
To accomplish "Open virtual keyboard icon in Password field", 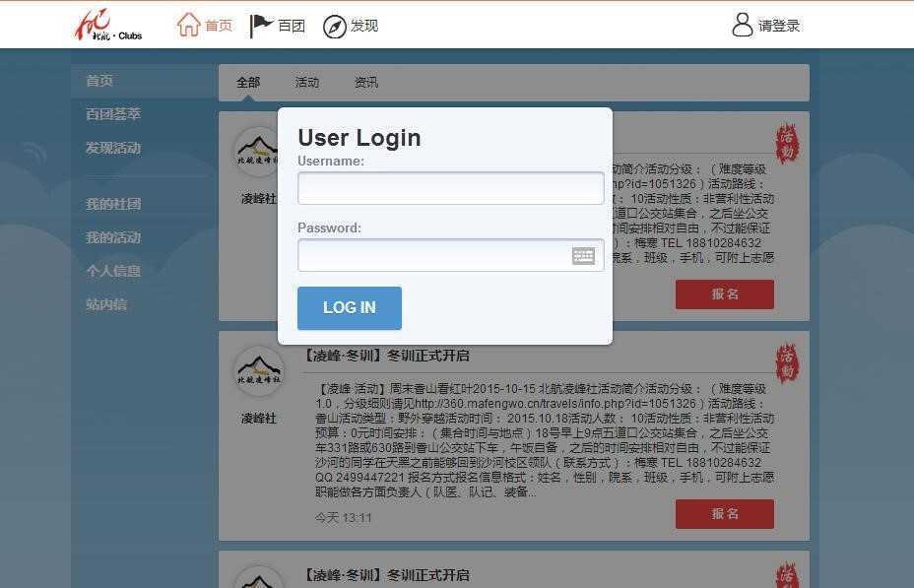I will point(583,255).
